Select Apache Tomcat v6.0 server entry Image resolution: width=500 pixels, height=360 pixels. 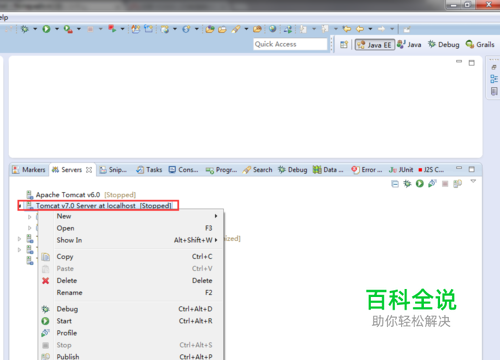[x=81, y=195]
